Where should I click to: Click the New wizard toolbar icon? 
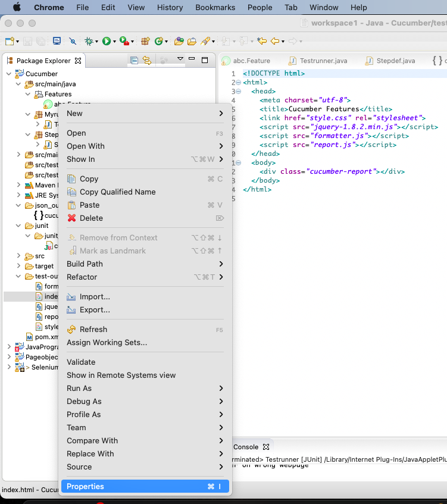point(10,41)
